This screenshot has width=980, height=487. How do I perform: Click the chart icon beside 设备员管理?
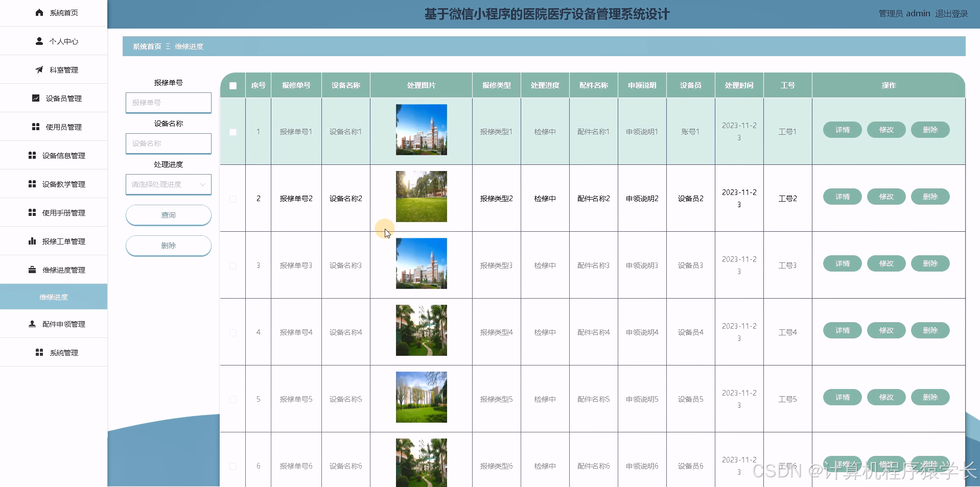[36, 98]
